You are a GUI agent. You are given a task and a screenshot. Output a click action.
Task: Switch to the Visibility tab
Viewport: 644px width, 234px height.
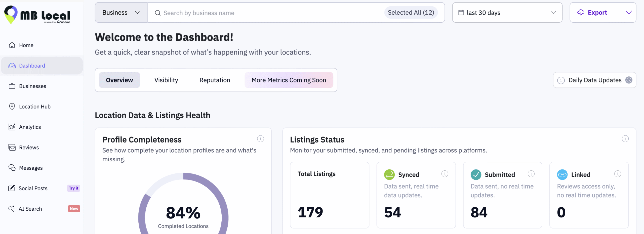[166, 80]
